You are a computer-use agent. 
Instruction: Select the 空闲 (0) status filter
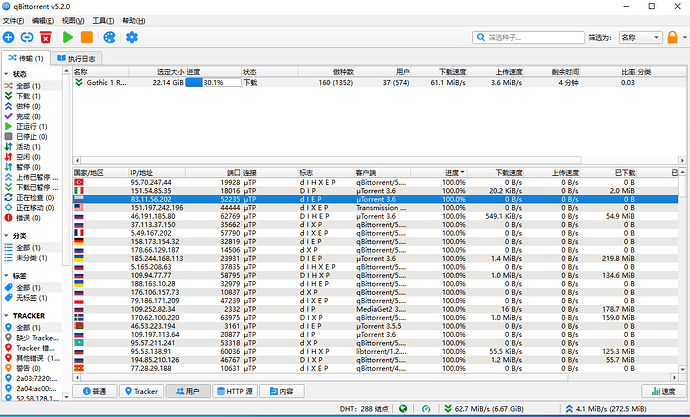pos(28,157)
